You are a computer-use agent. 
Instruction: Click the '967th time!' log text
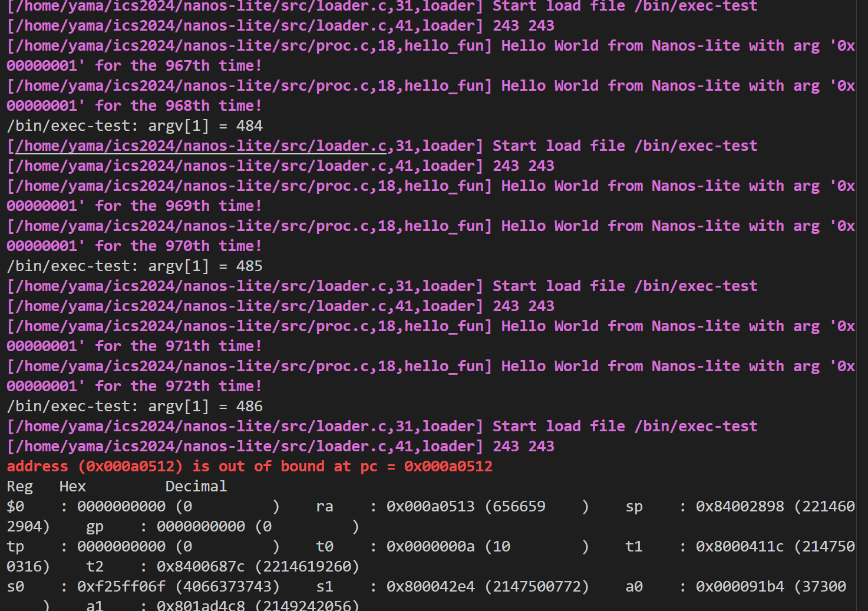(213, 66)
